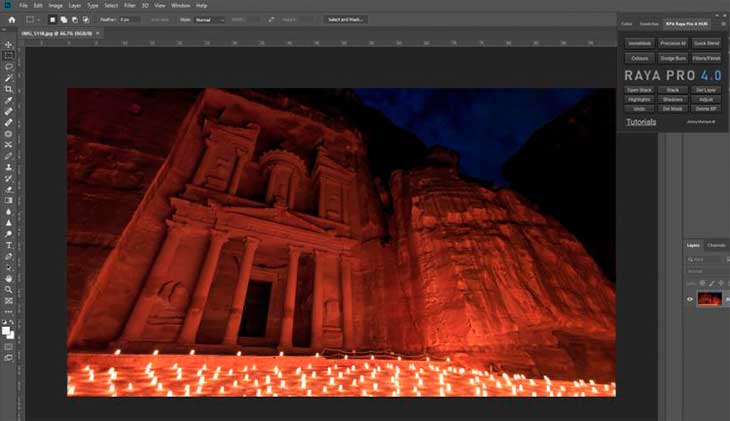Click the Shadows button
This screenshot has height=421, width=730.
point(673,99)
